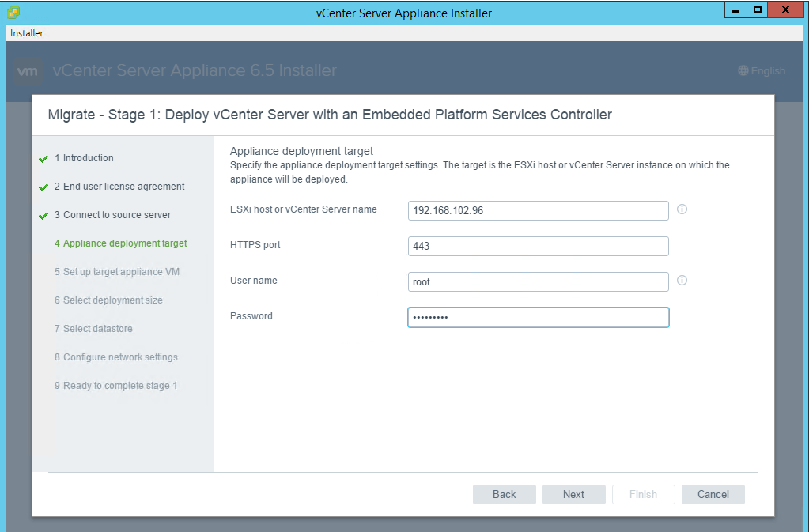Open the English language selector
This screenshot has width=809, height=532.
[x=762, y=70]
